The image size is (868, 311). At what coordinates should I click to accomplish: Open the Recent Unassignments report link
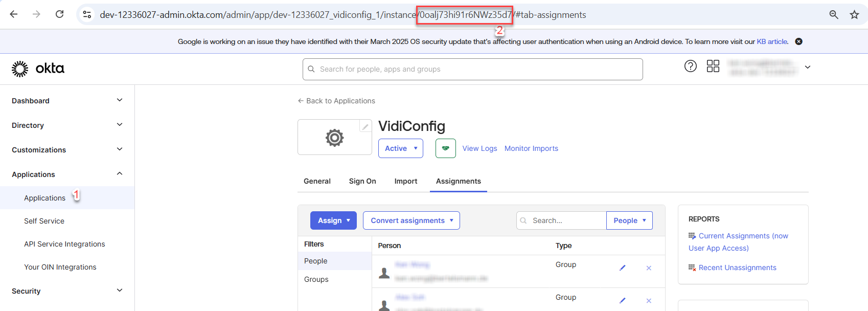pos(737,268)
